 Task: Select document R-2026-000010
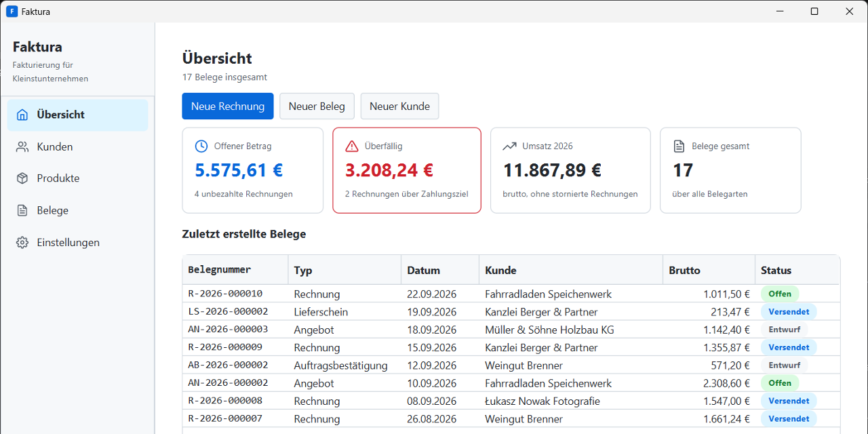tap(225, 294)
